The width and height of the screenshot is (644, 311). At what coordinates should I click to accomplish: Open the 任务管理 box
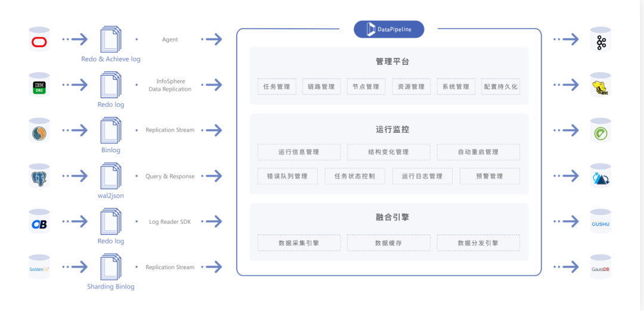[277, 87]
